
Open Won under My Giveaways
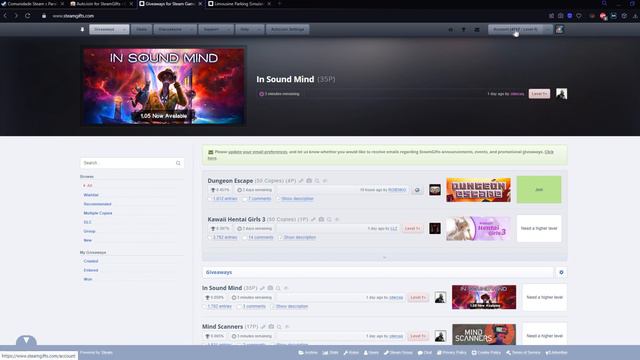click(88, 279)
